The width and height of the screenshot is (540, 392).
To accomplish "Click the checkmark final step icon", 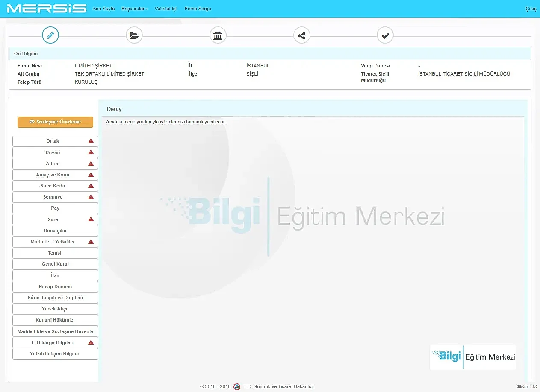I will click(x=385, y=35).
